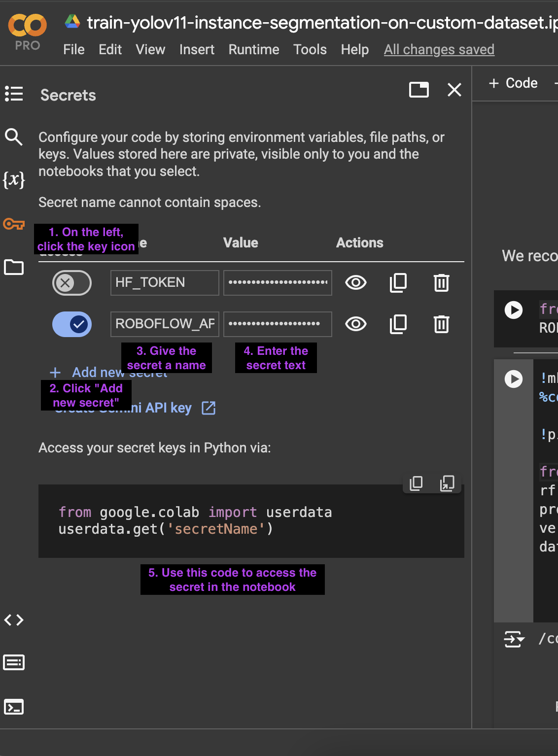Click the Secrets key icon in sidebar
Screen dimensions: 558x756
pos(14,224)
